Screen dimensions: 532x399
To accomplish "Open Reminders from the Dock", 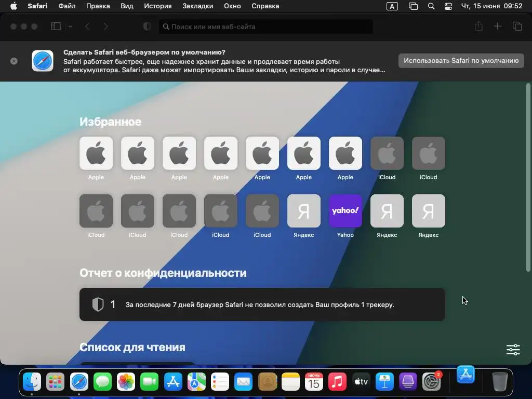I will click(x=220, y=382).
